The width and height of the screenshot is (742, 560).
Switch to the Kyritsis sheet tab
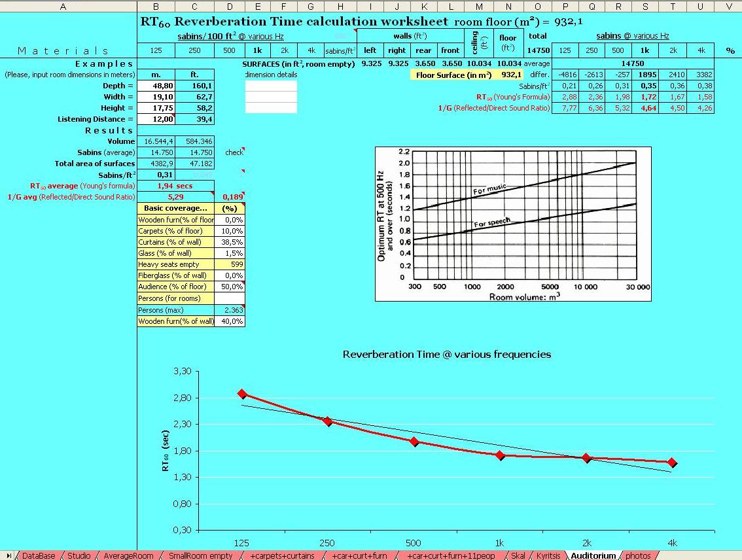[x=548, y=555]
